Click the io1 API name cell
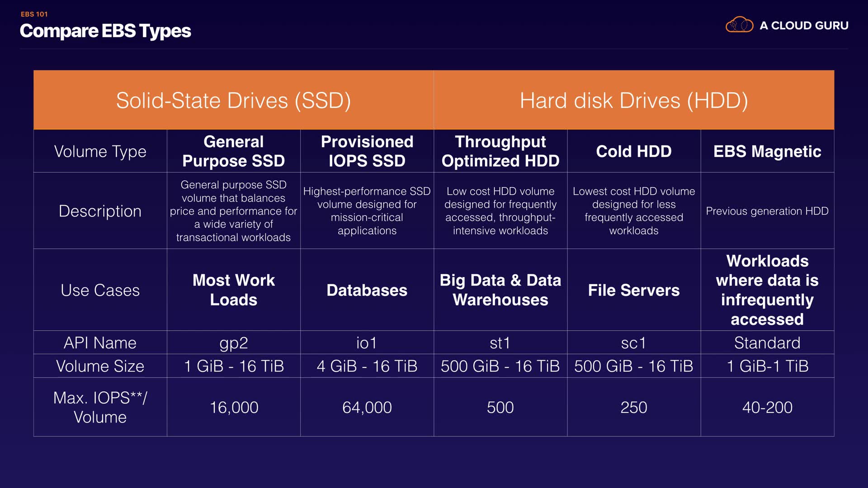 367,343
